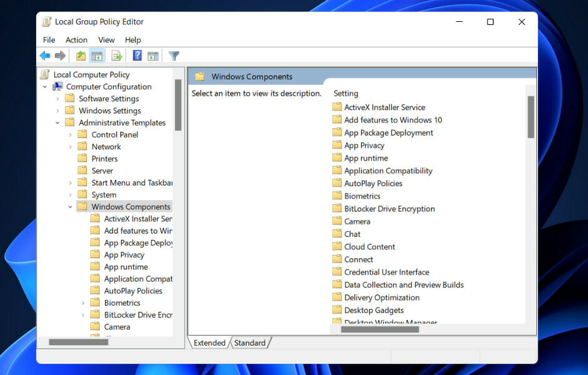Viewport: 588px width, 375px height.
Task: Click the tree pane horizontal scrollbar
Action: point(78,342)
